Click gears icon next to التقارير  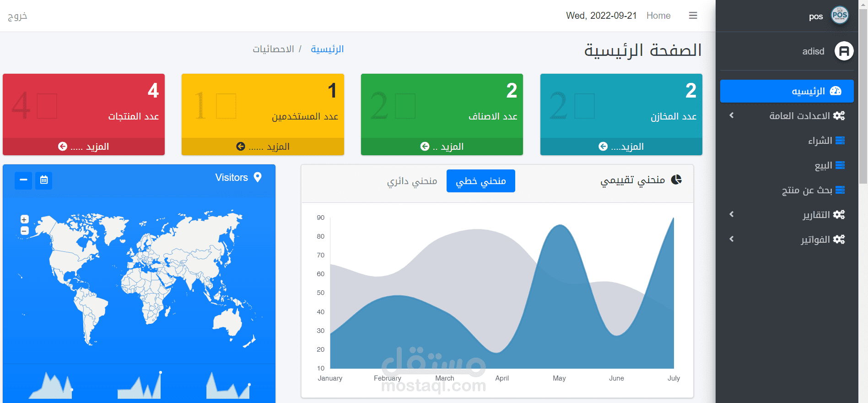tap(839, 214)
